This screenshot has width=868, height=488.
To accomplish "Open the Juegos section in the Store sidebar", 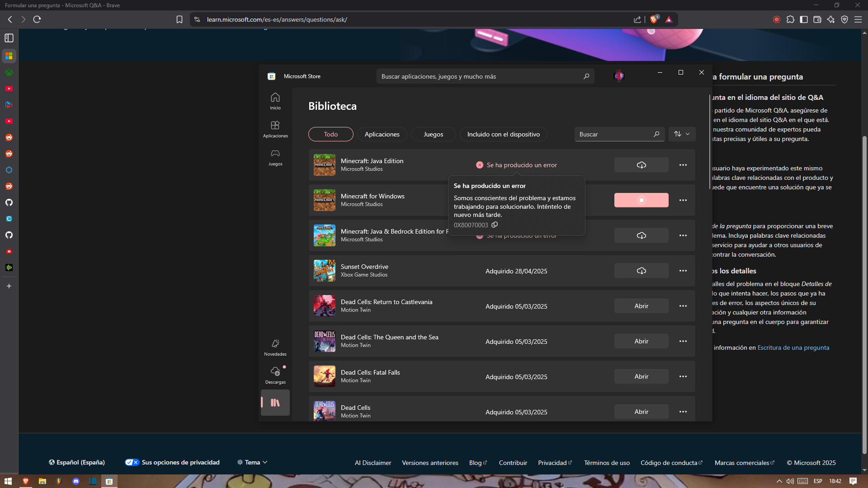I will point(275,157).
